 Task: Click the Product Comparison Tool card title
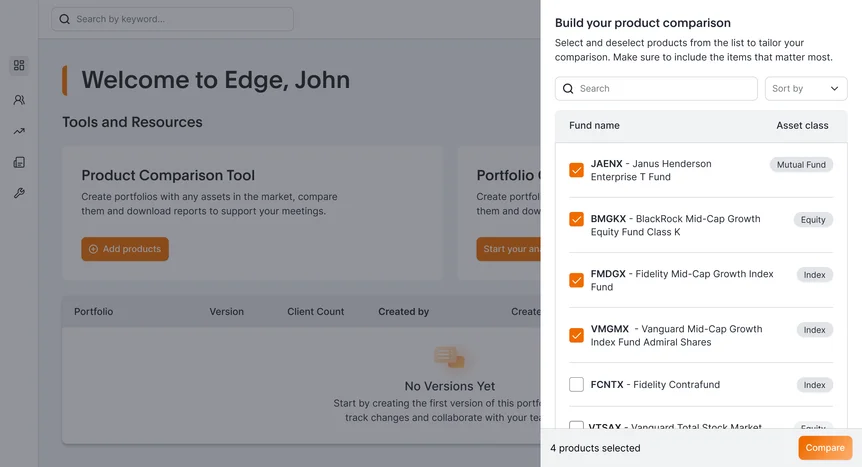(x=168, y=175)
